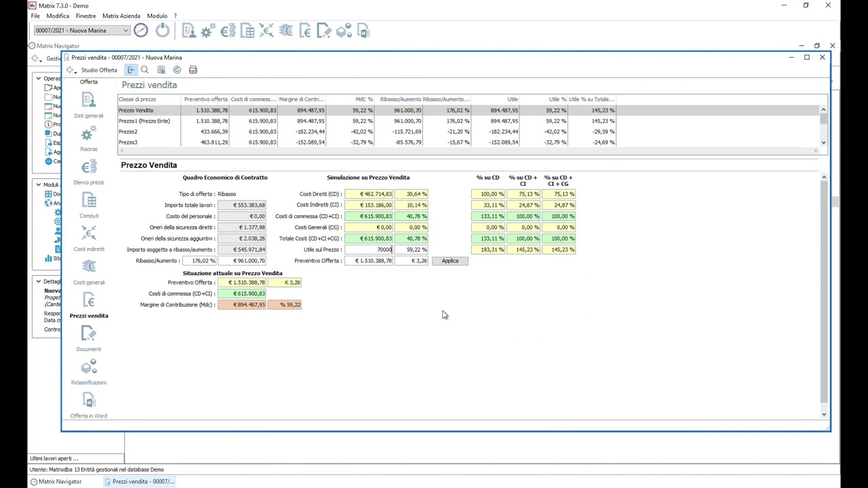Click the Costi Indiretti (CI) value € 153.186,00
Viewport: 868px width, 488px height.
(x=369, y=205)
